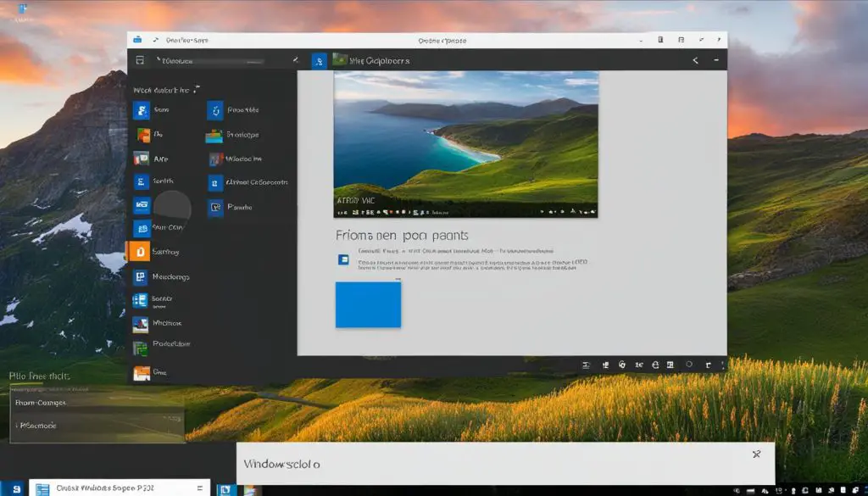
Task: Click the solid blue tile below description
Action: (368, 304)
